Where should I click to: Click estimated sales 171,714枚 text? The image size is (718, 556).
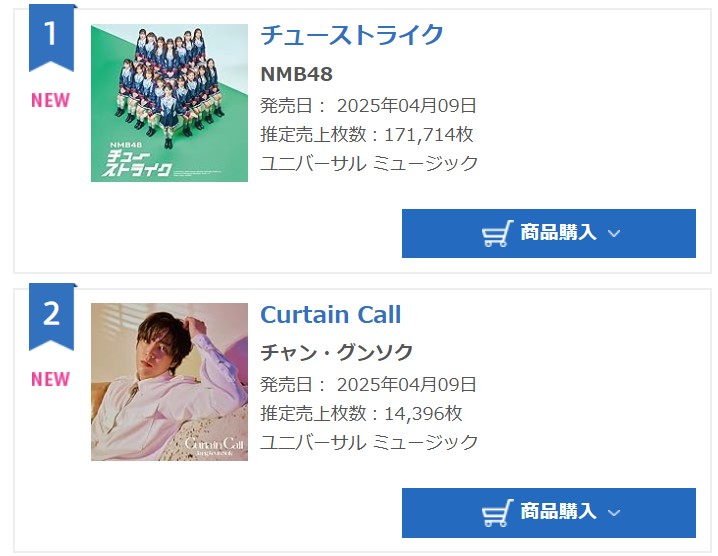point(366,134)
